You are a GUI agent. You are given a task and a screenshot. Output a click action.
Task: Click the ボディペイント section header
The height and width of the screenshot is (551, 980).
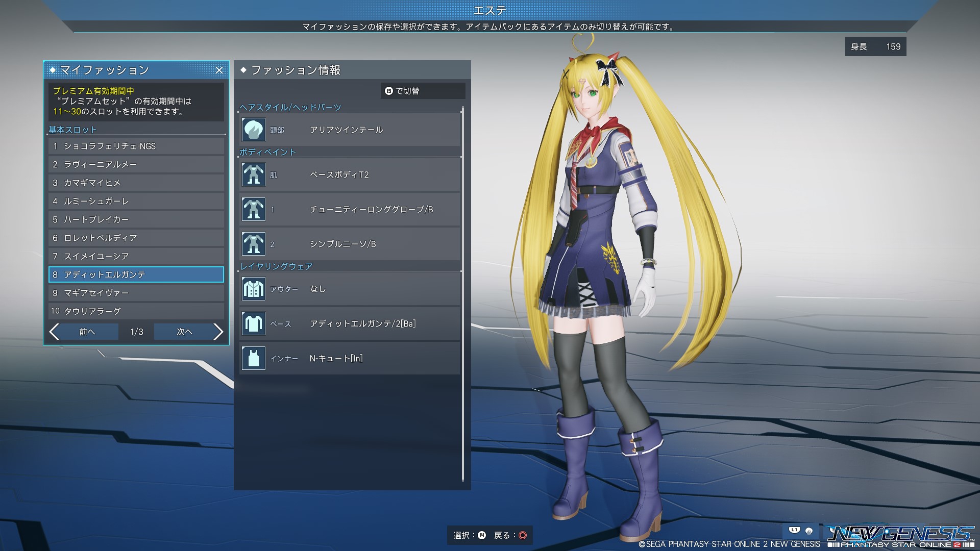(x=268, y=152)
